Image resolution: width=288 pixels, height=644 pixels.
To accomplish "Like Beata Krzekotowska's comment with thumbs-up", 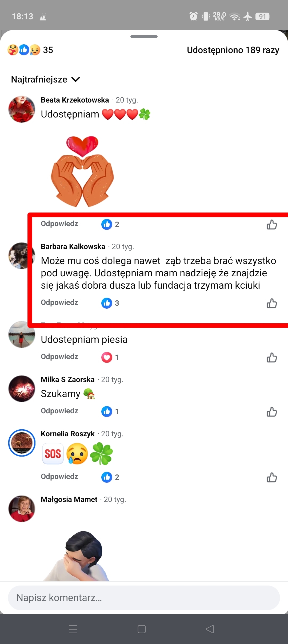I will point(272,225).
